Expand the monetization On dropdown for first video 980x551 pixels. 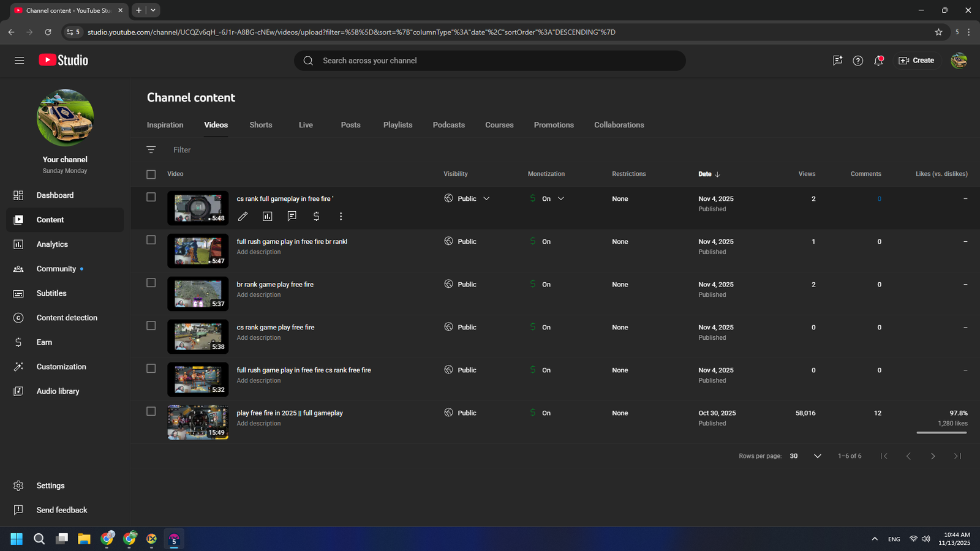[x=560, y=199]
